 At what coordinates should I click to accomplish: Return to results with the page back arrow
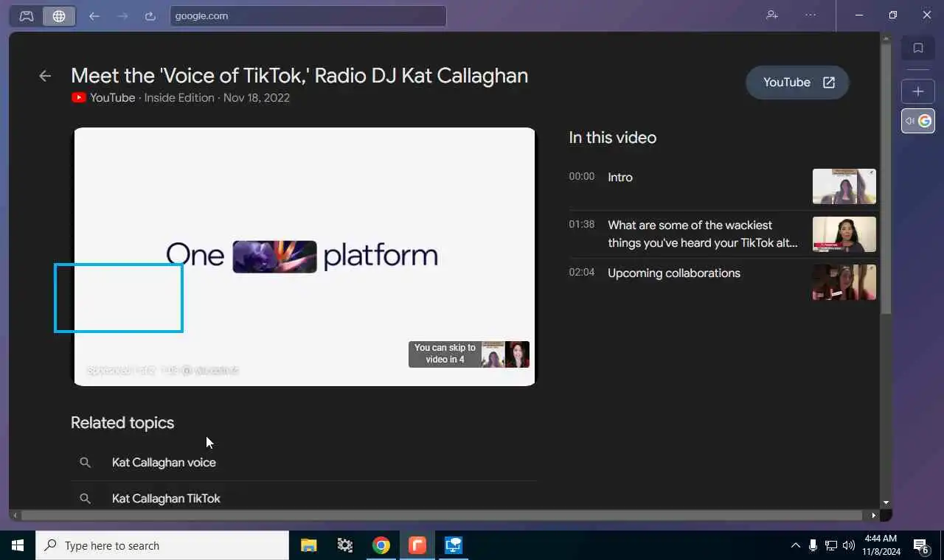(x=45, y=75)
